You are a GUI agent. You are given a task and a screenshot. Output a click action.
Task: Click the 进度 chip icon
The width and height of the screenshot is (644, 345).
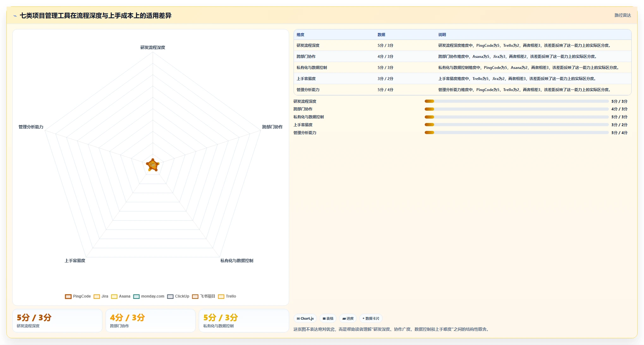(x=344, y=318)
